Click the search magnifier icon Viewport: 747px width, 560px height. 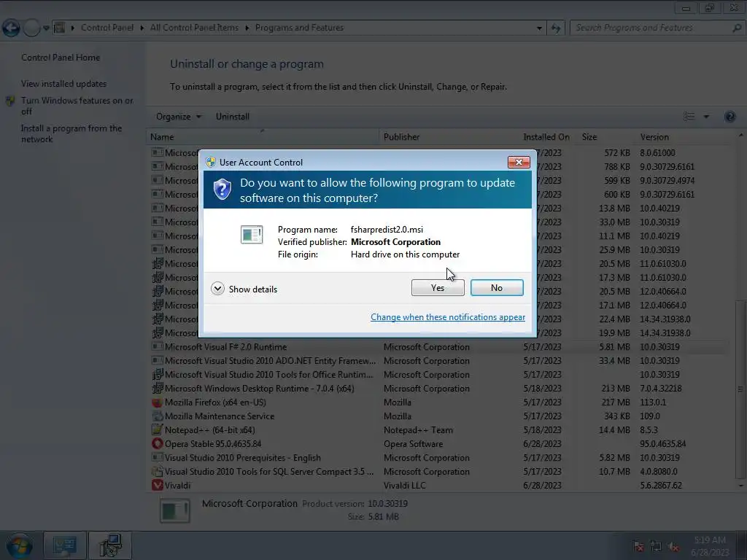(x=737, y=28)
